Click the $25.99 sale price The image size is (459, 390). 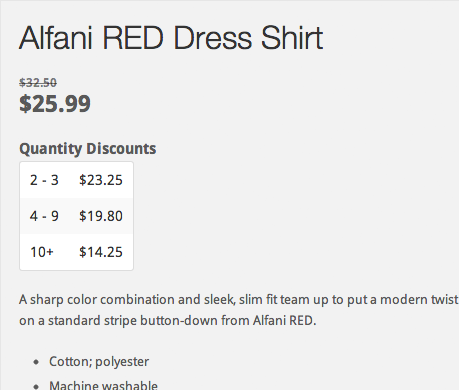pyautogui.click(x=55, y=103)
